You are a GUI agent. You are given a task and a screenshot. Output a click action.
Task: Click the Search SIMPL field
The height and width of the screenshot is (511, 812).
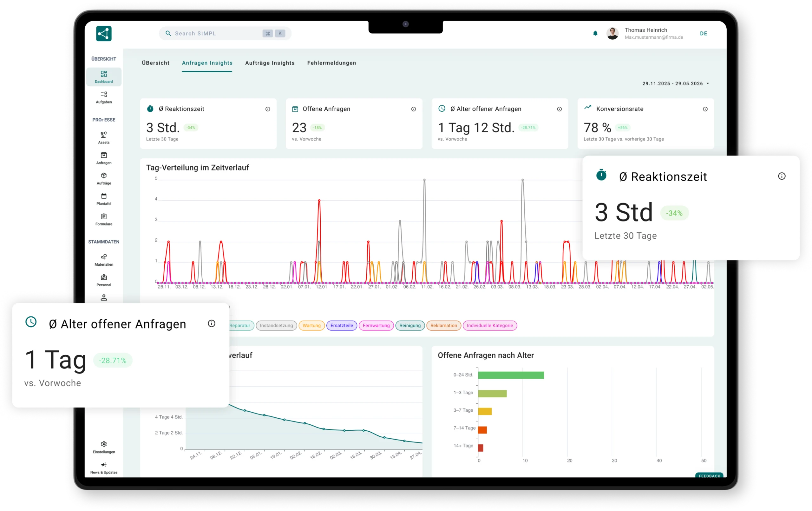tap(225, 33)
